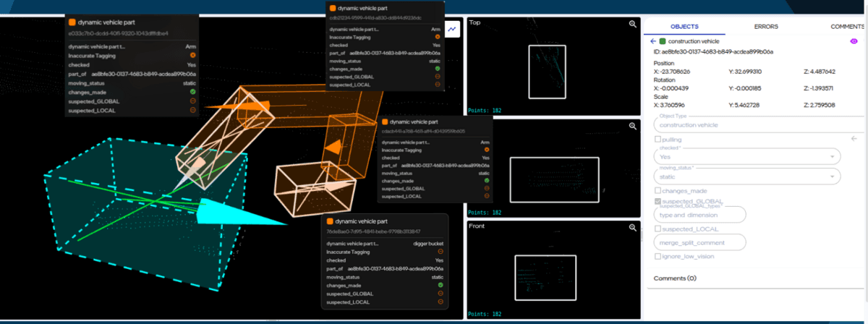Click Scale Z value 2.759508

click(822, 105)
